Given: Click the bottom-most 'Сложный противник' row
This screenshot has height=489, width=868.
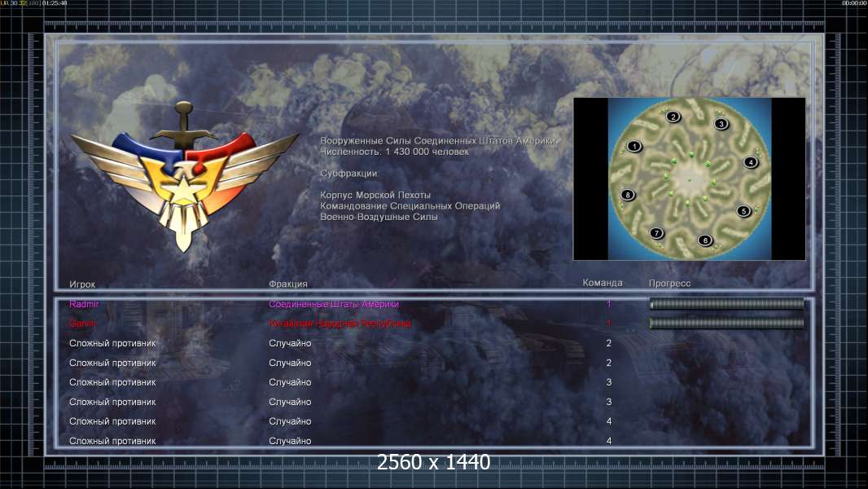Looking at the screenshot, I should pos(112,442).
